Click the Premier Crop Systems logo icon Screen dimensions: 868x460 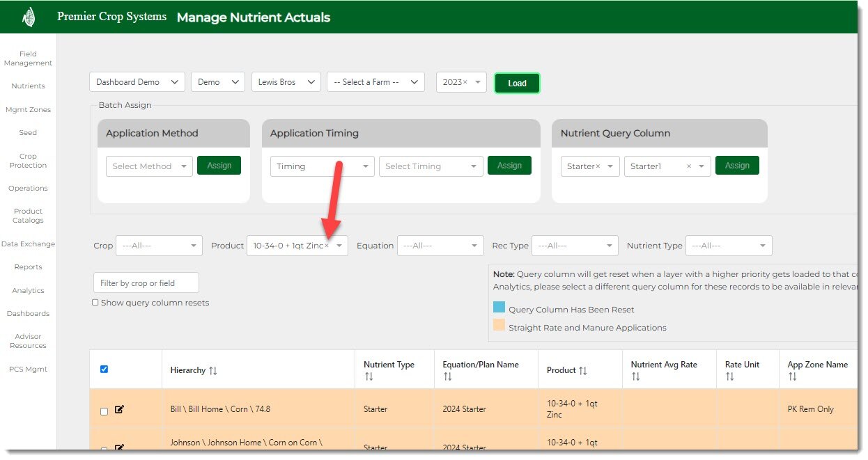[x=29, y=17]
